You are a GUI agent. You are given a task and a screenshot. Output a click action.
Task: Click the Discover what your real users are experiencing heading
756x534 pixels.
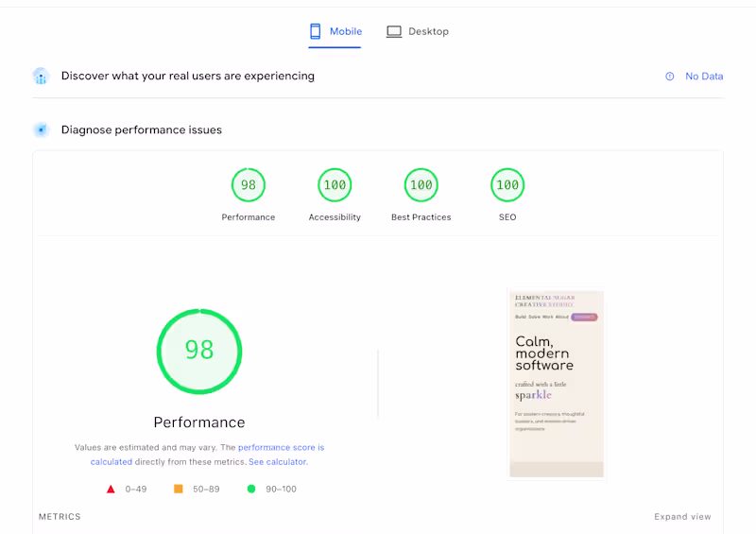tap(187, 76)
